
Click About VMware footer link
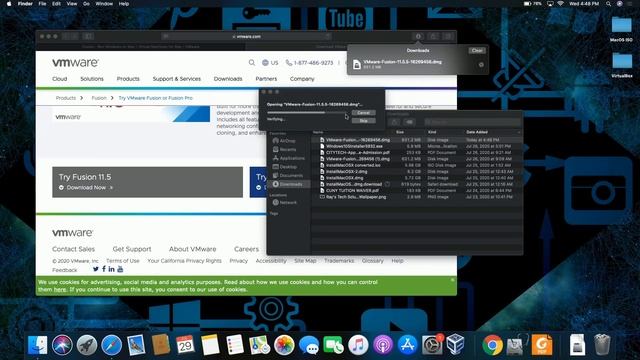193,249
